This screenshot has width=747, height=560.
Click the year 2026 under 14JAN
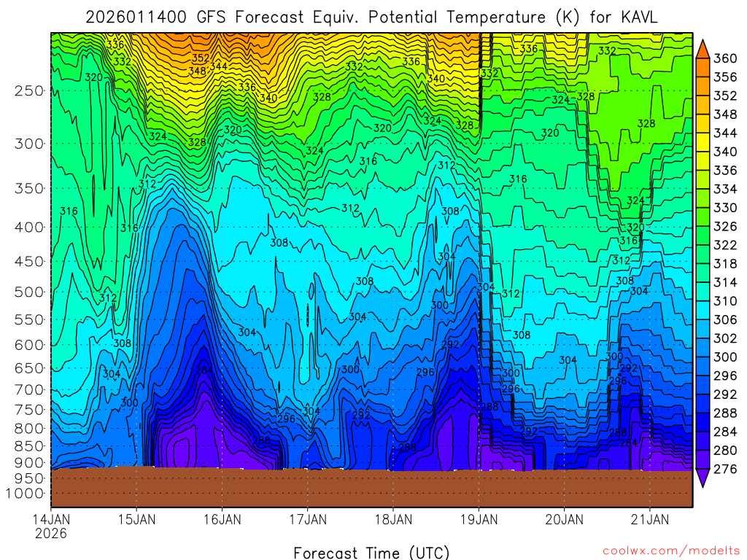51,533
